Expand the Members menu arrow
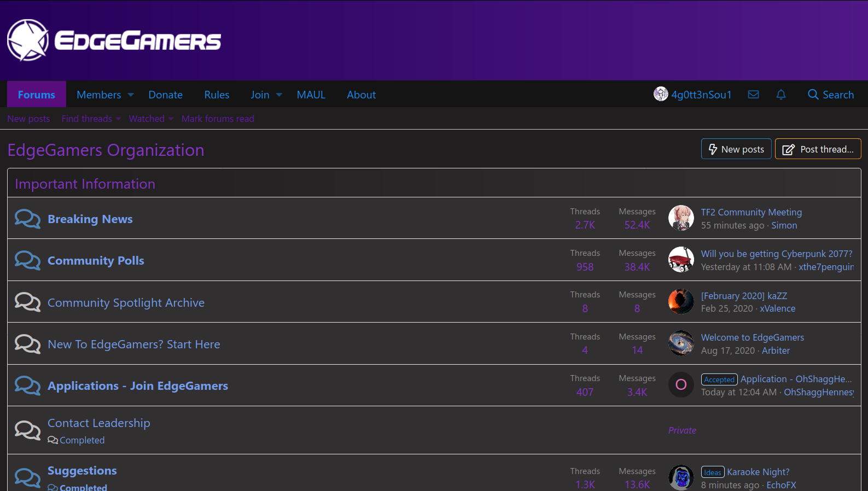This screenshot has height=491, width=868. (131, 95)
